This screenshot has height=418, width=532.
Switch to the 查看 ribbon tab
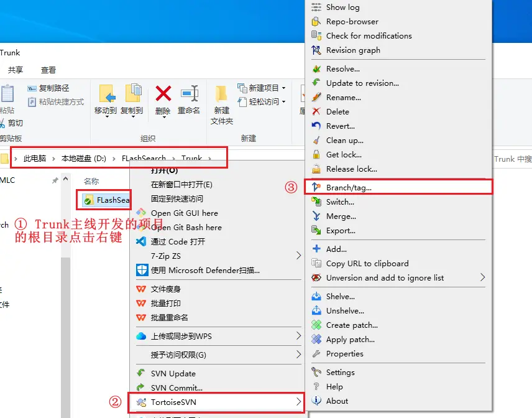(x=48, y=70)
